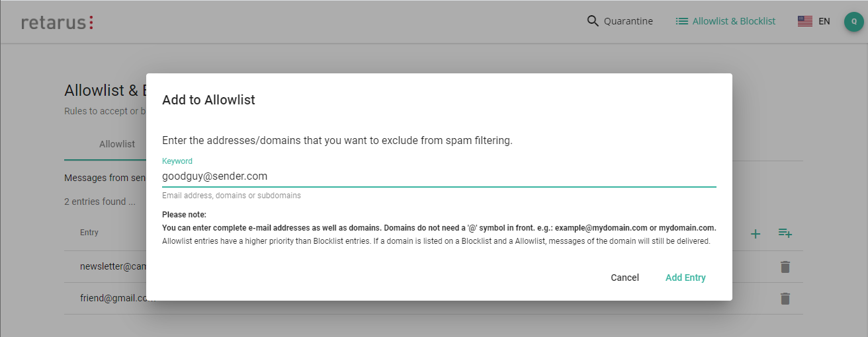Select Allowlist & Blocklist navigation item
Image resolution: width=868 pixels, height=337 pixels.
(734, 21)
